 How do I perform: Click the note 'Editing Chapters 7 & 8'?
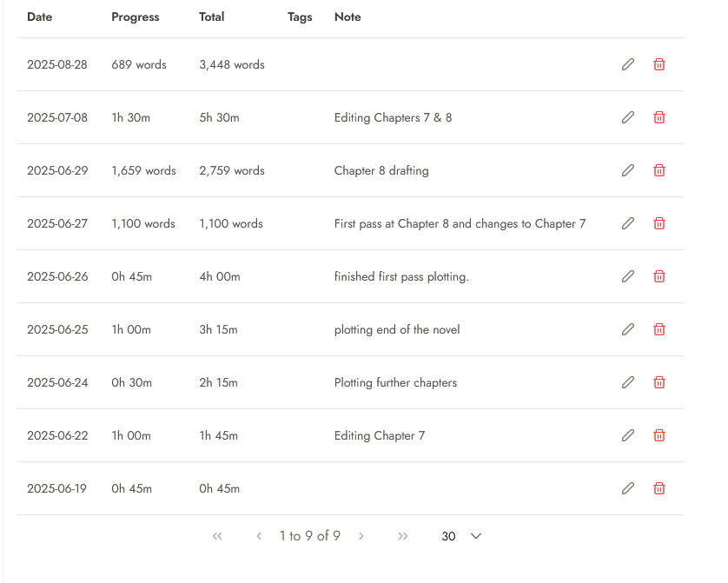pos(393,118)
